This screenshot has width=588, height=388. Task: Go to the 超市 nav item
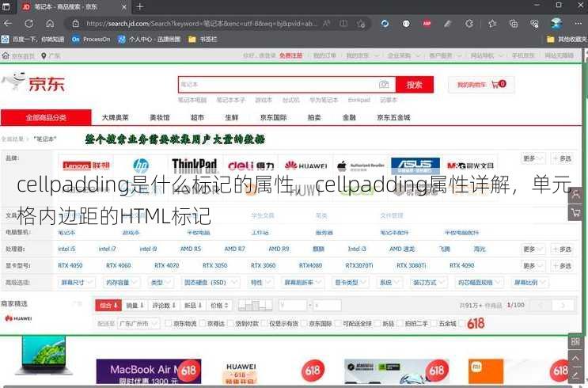coord(197,117)
